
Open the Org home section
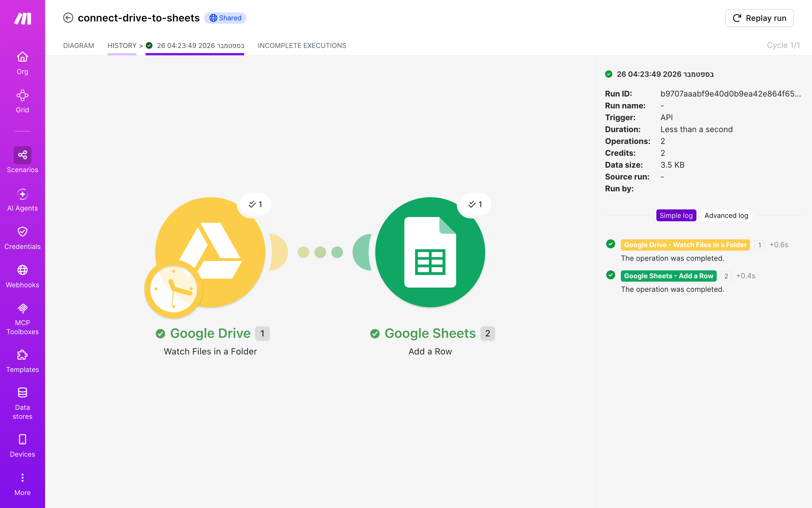pos(23,63)
